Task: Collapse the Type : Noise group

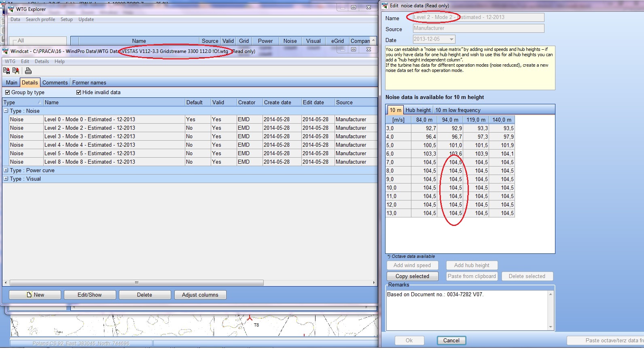Action: [6, 111]
